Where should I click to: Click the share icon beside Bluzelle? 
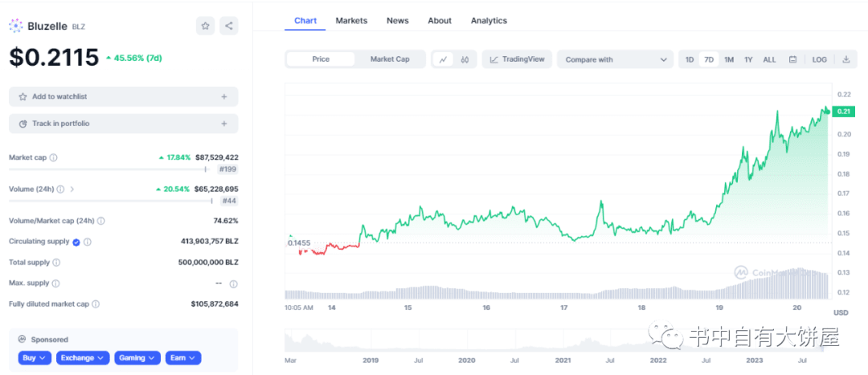point(229,26)
